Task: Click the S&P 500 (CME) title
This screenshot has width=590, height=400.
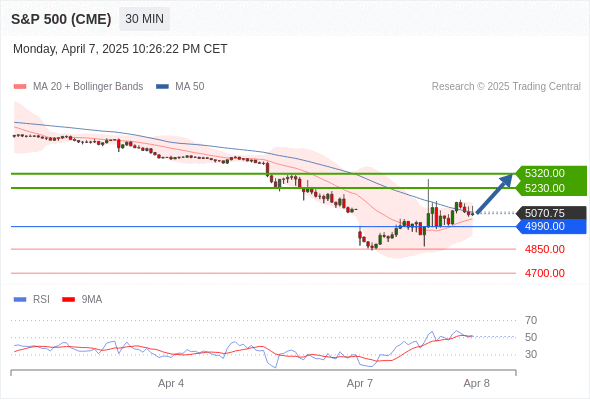Action: pyautogui.click(x=61, y=19)
